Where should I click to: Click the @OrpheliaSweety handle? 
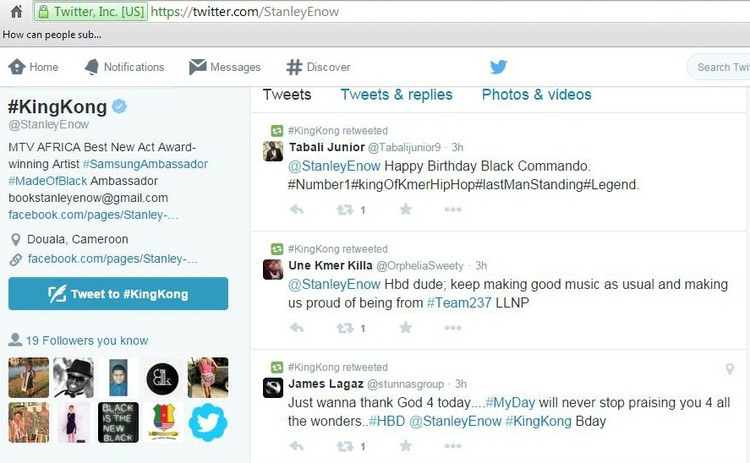[419, 266]
